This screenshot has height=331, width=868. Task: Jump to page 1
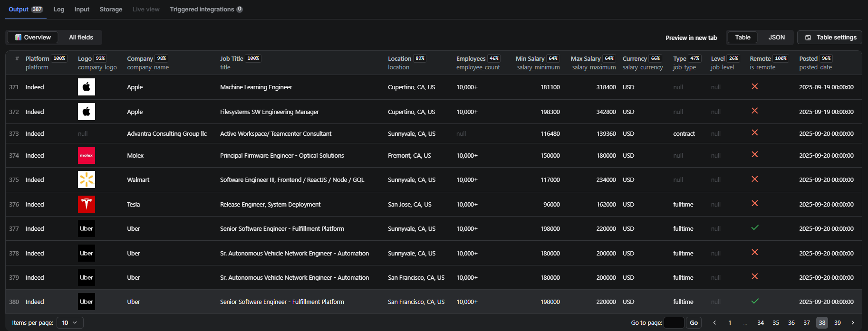(x=730, y=323)
